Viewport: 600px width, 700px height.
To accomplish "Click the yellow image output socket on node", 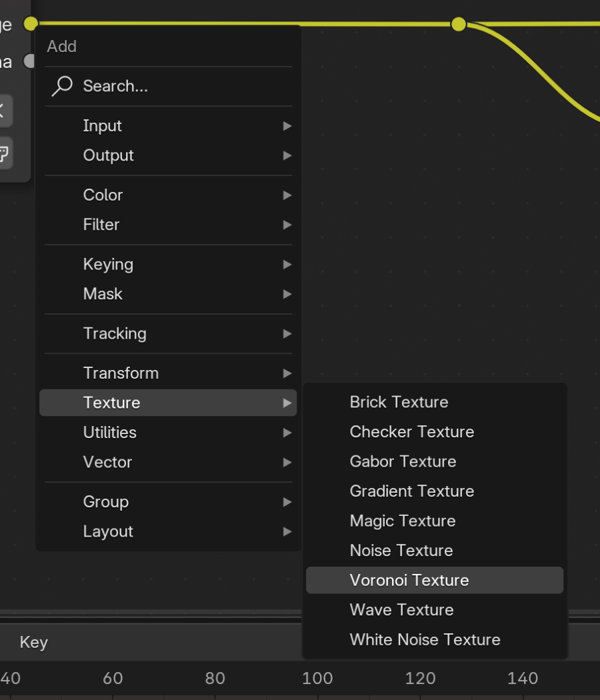I will [31, 23].
